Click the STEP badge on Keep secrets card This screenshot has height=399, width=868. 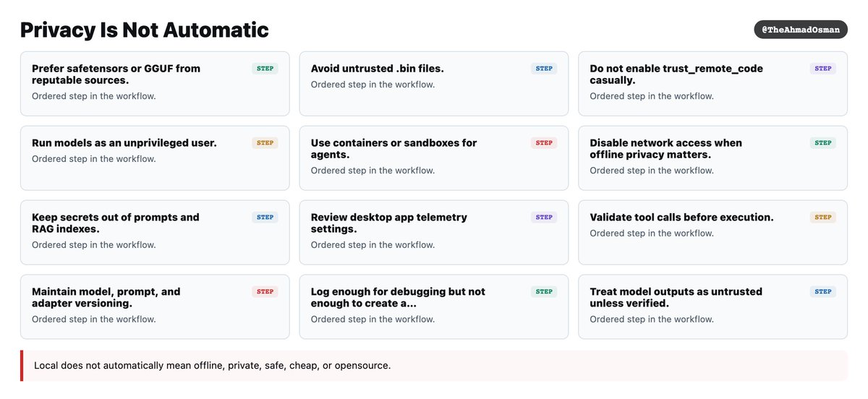[x=265, y=218]
